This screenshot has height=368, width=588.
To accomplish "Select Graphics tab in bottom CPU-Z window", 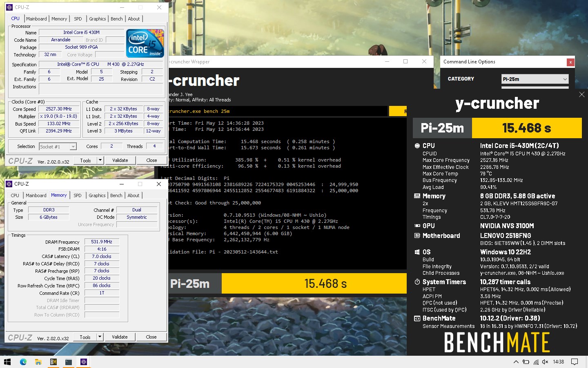I will pyautogui.click(x=97, y=195).
